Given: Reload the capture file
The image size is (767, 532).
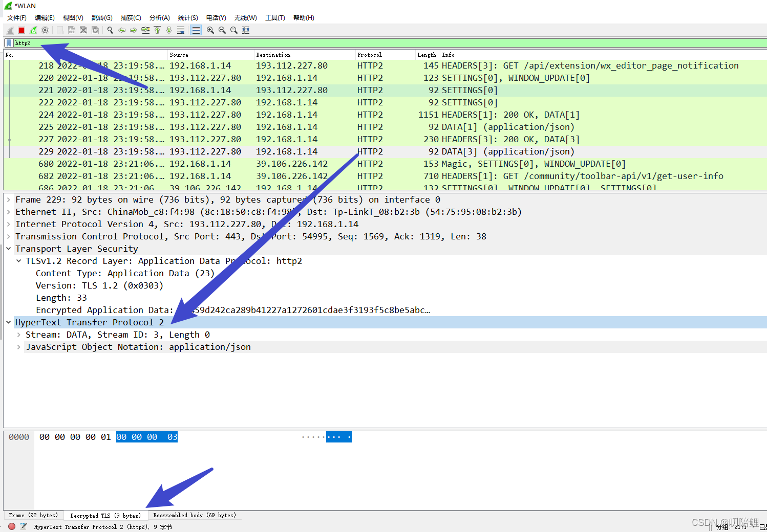Looking at the screenshot, I should (95, 30).
